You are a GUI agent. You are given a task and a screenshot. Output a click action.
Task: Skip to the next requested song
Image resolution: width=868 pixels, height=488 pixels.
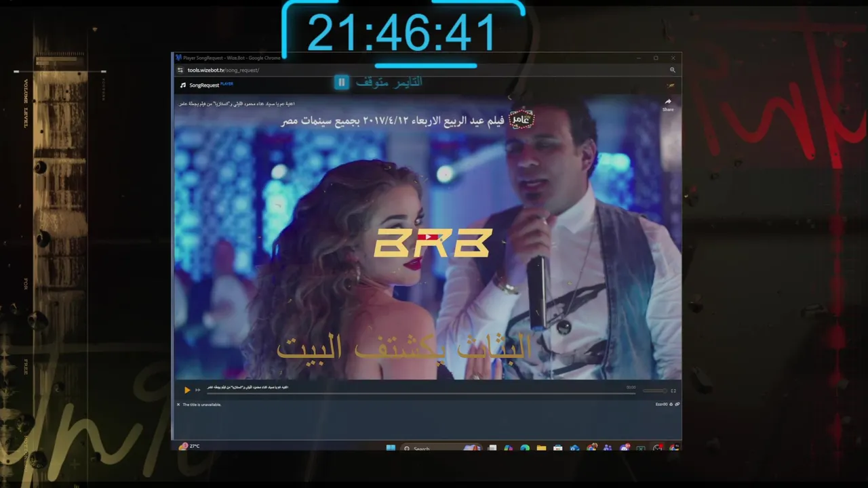coord(198,390)
